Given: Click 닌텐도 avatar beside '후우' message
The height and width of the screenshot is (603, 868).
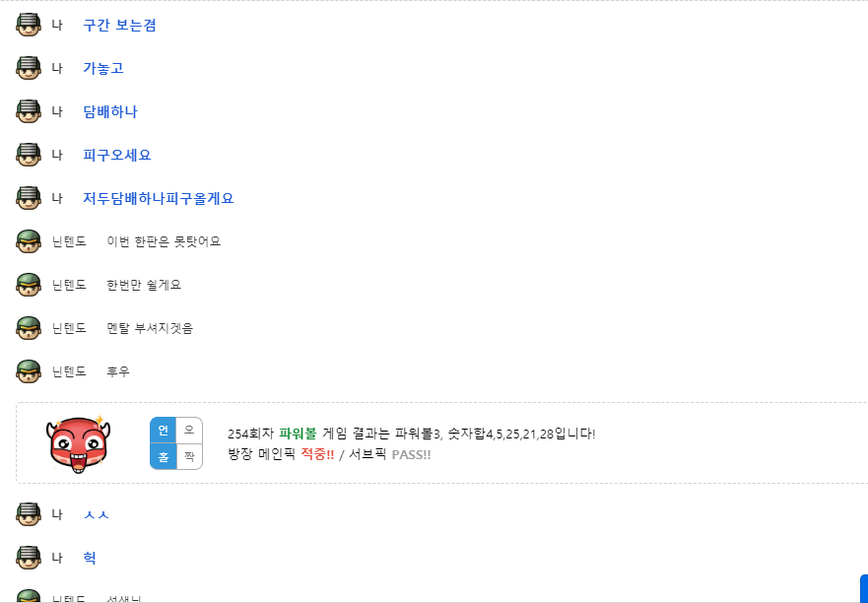Looking at the screenshot, I should pyautogui.click(x=29, y=371).
